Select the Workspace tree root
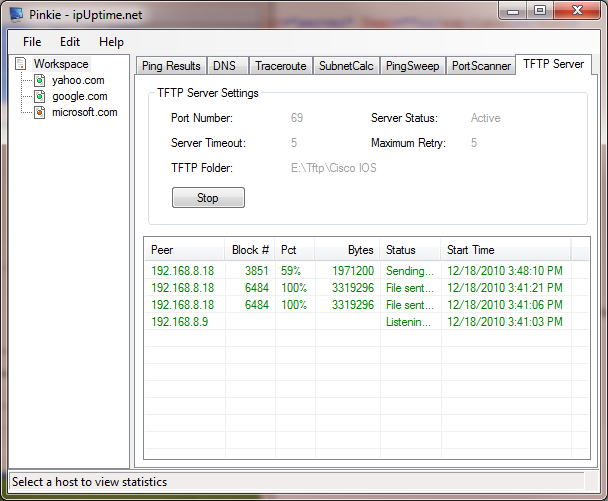 [x=61, y=64]
